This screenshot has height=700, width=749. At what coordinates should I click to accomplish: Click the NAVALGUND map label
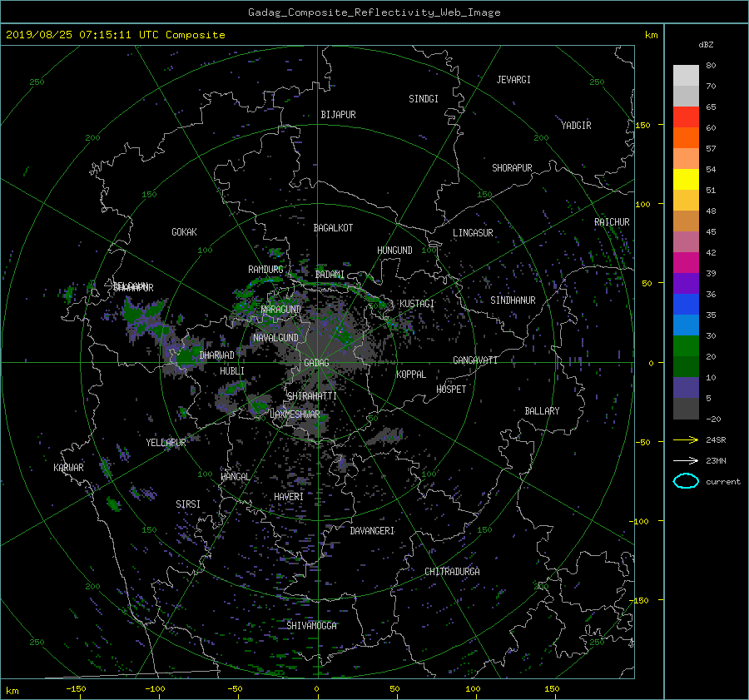coord(275,338)
